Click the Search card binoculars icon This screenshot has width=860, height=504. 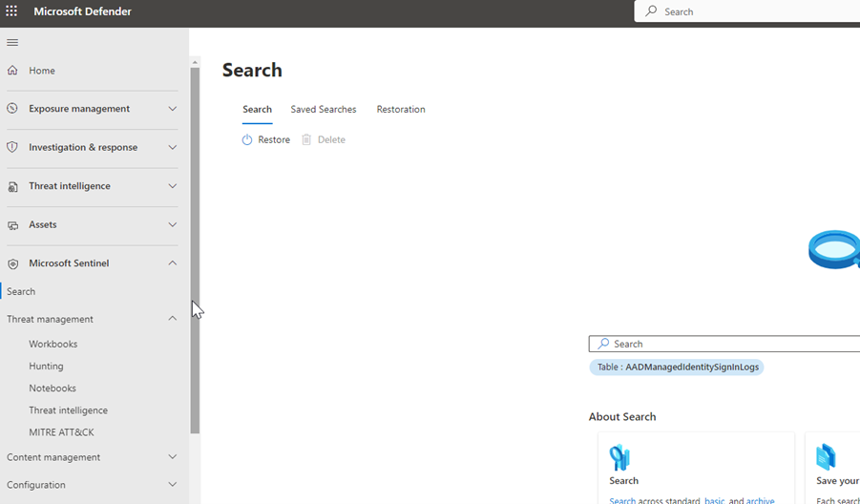[x=619, y=457]
